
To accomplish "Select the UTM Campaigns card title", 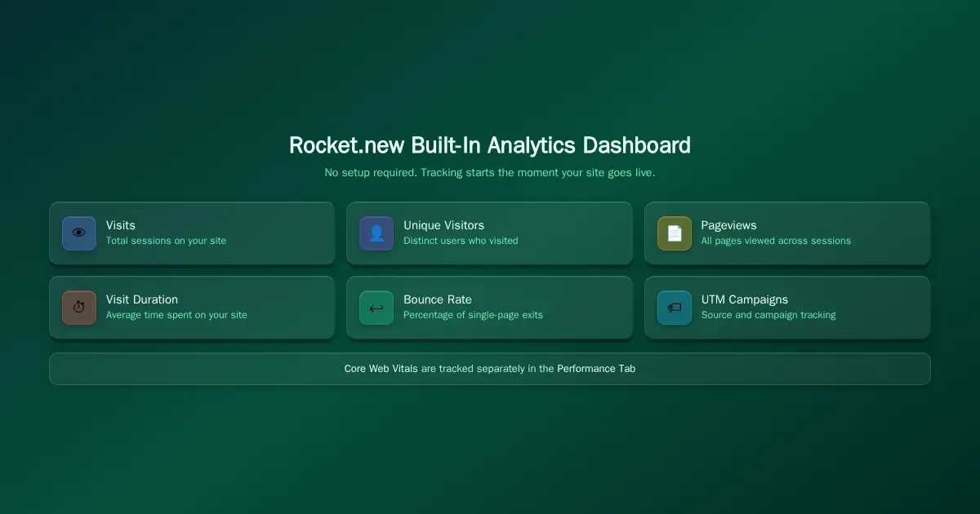I will point(745,299).
